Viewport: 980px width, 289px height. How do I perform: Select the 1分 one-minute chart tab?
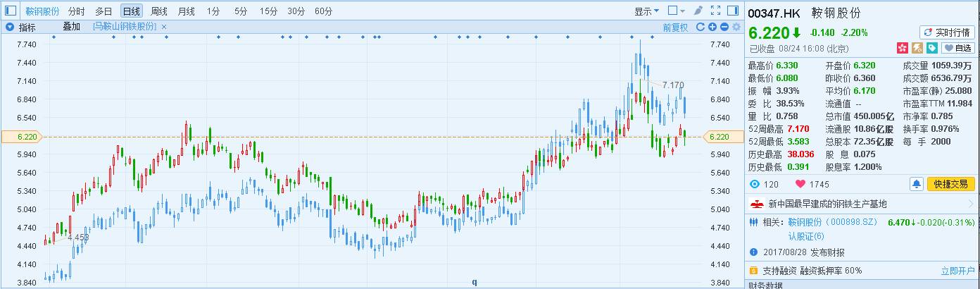pos(213,11)
